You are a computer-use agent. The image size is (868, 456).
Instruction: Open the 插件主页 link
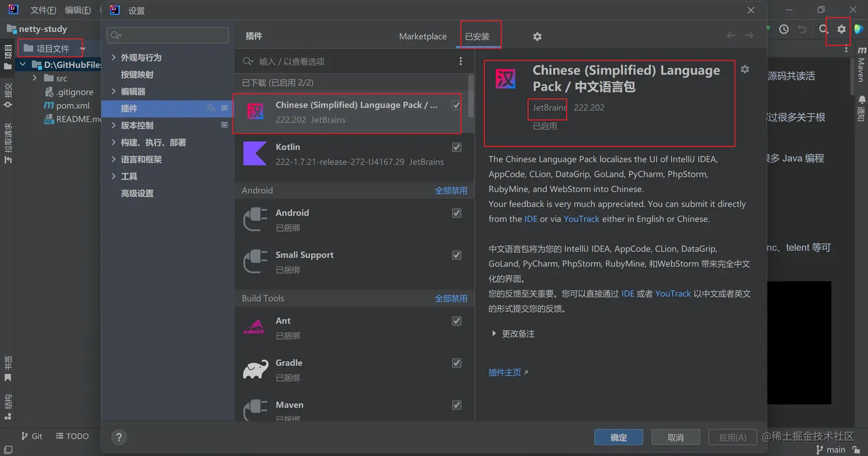click(508, 372)
